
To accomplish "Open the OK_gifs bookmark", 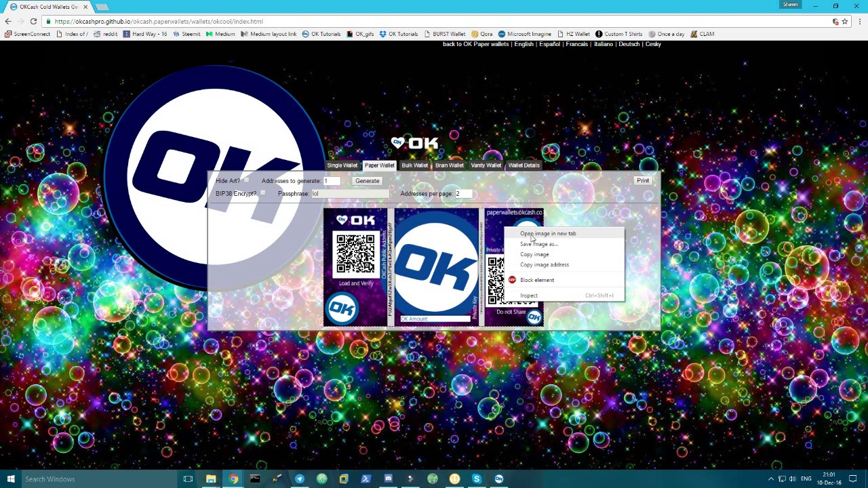I will (x=360, y=34).
